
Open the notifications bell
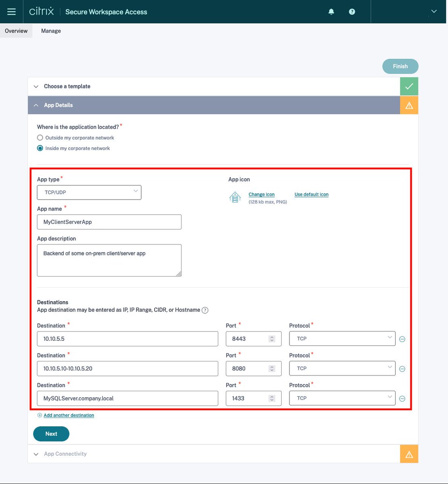[331, 12]
